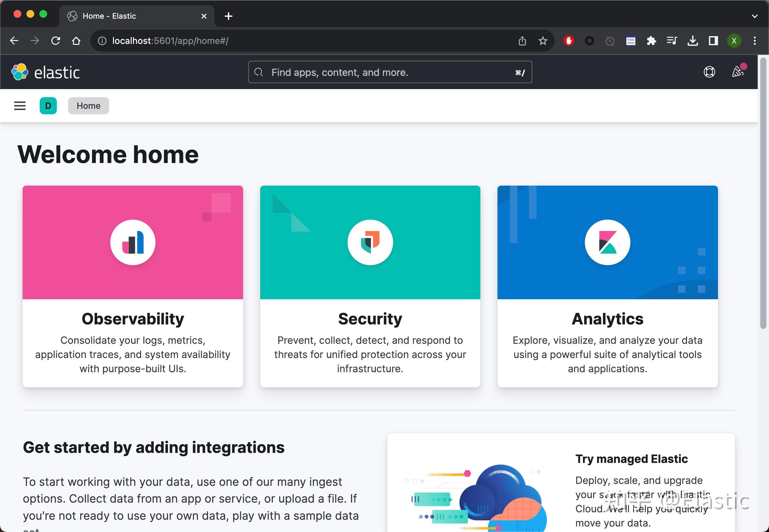Expand the browser tab search chevron
Image resolution: width=769 pixels, height=532 pixels.
tap(755, 16)
